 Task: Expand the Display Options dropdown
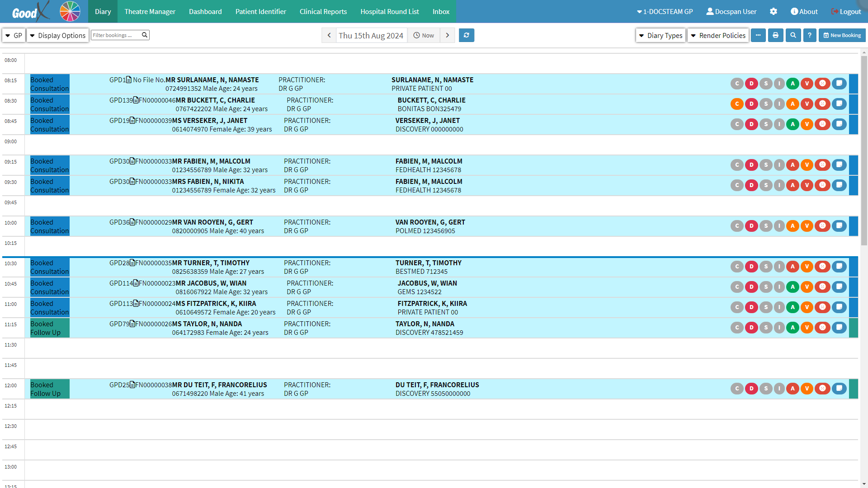57,35
